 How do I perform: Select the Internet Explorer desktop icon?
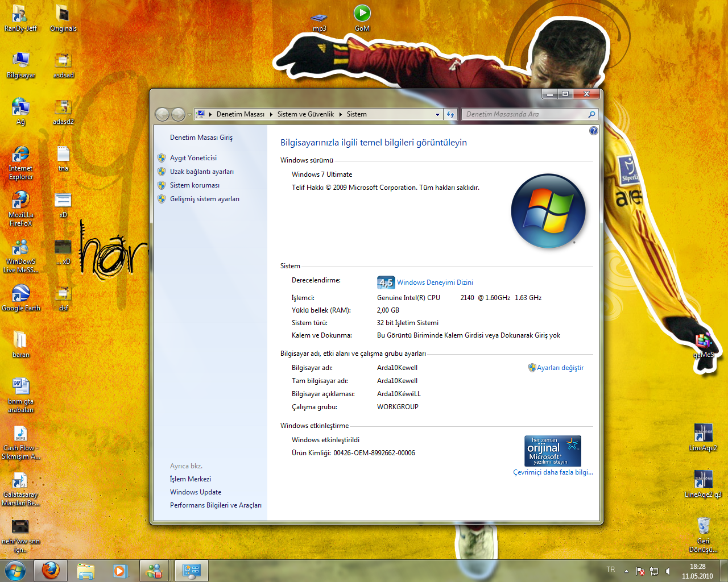(x=20, y=163)
